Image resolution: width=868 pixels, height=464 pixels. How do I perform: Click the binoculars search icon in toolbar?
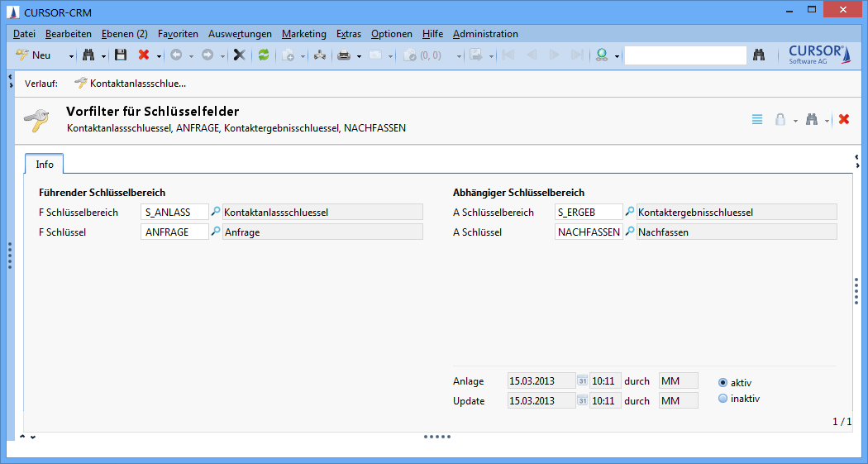coord(88,55)
